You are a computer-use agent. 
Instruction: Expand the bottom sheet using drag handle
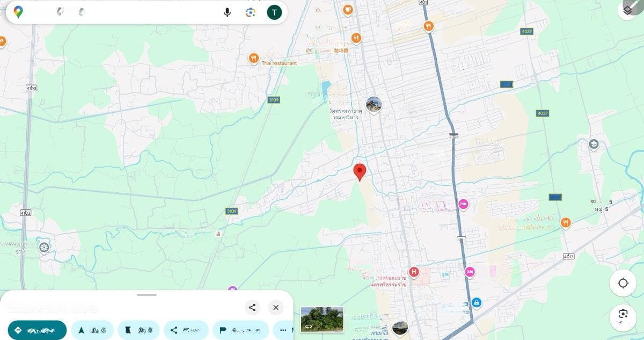pyautogui.click(x=147, y=295)
